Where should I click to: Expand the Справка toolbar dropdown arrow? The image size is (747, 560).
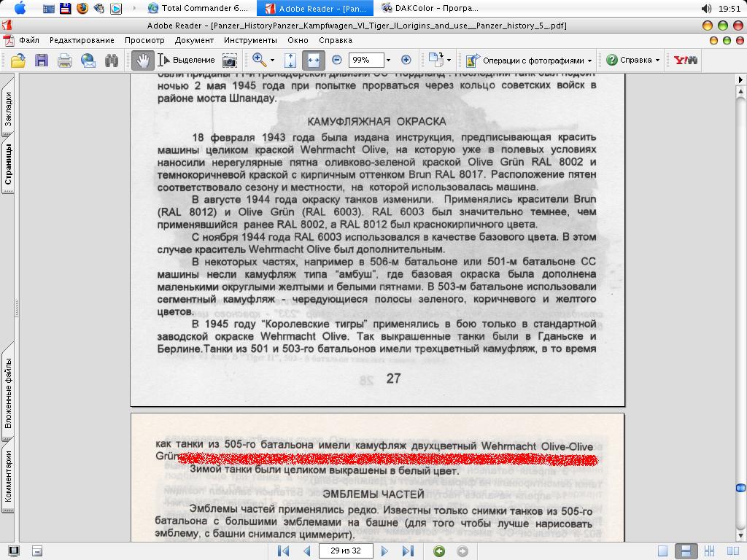pyautogui.click(x=657, y=61)
